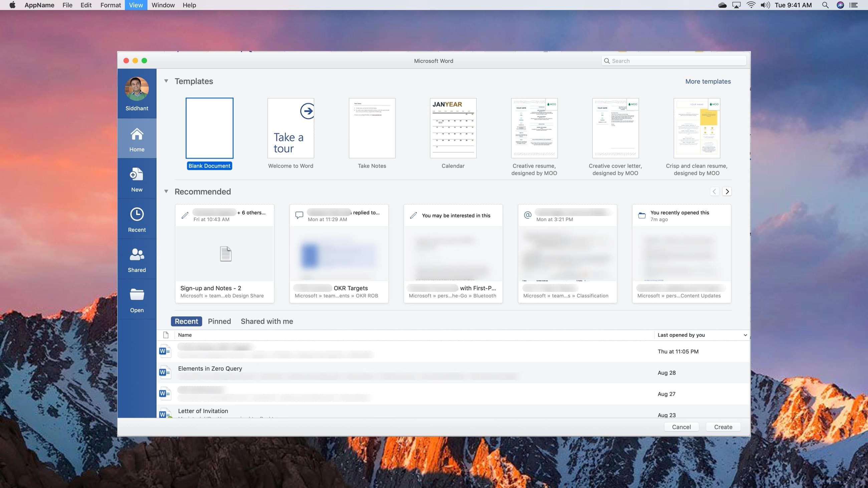Select the Blank Document template
868x488 pixels.
click(x=209, y=128)
